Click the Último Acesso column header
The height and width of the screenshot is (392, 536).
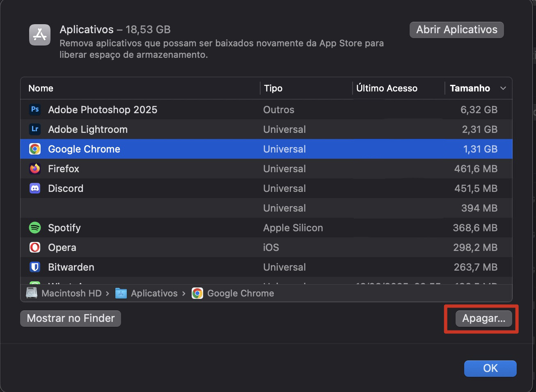pos(387,88)
